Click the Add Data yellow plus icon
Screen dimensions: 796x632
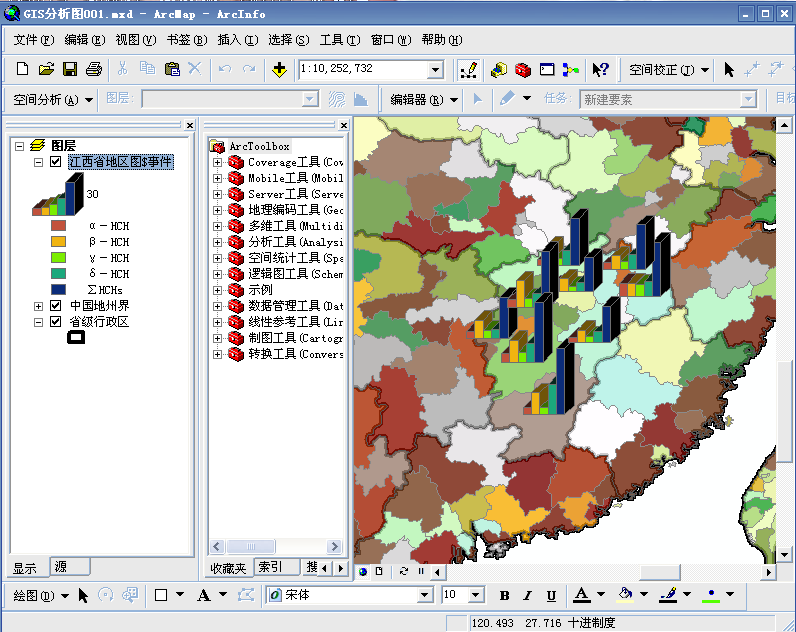pyautogui.click(x=279, y=69)
